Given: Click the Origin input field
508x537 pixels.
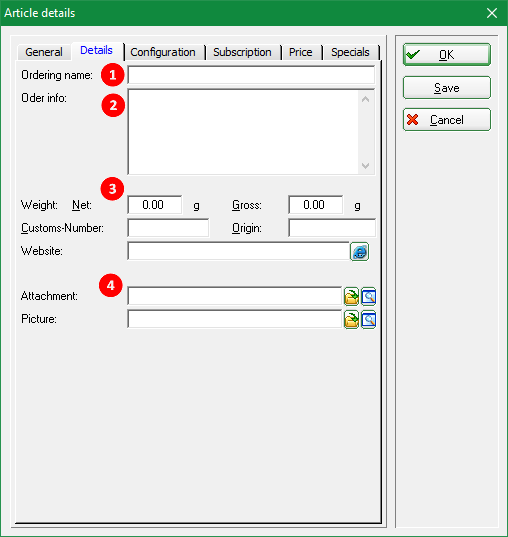Looking at the screenshot, I should (x=332, y=228).
